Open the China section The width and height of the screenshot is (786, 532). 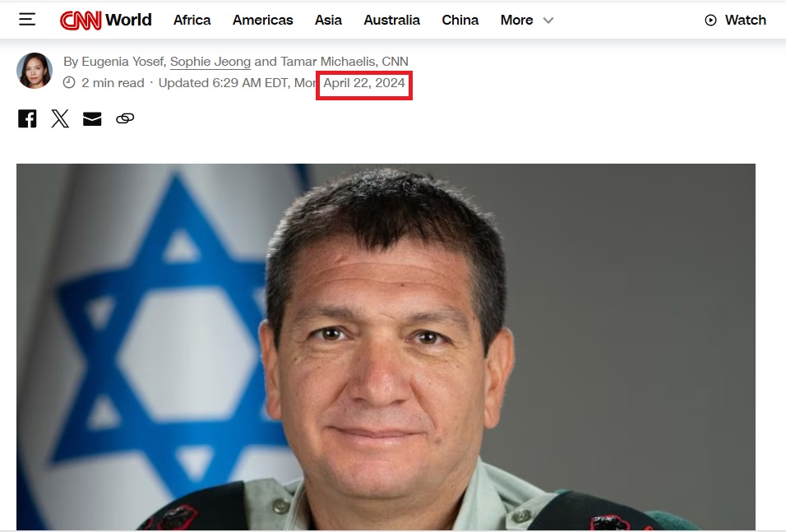[460, 20]
